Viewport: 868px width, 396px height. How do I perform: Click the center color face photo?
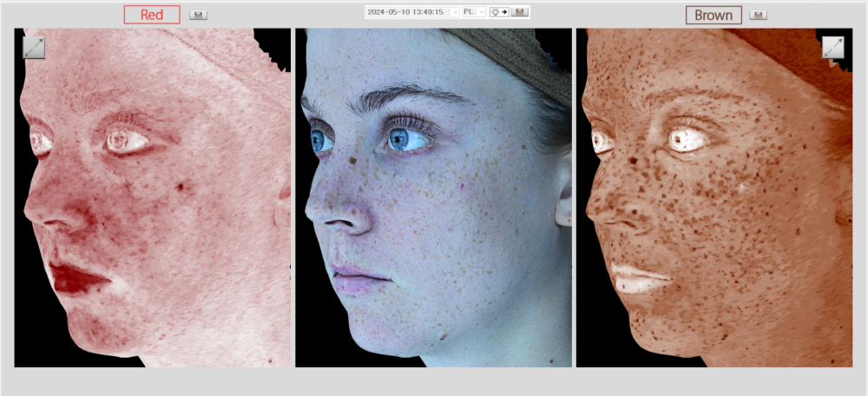pyautogui.click(x=434, y=217)
